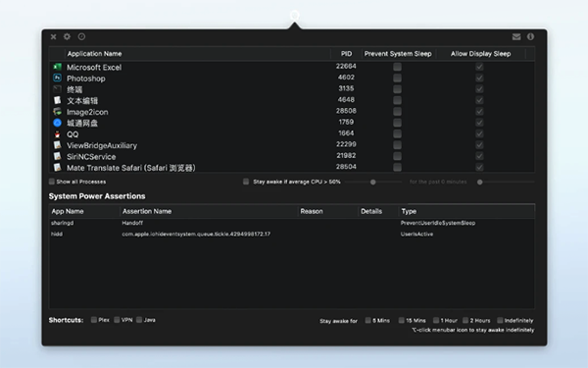Click the ViewBridgeAuxiliary icon

click(57, 145)
